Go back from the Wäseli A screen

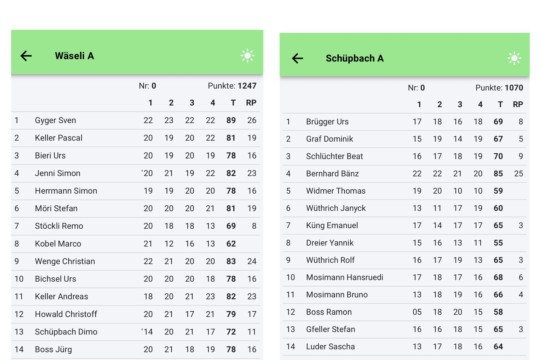tap(26, 56)
